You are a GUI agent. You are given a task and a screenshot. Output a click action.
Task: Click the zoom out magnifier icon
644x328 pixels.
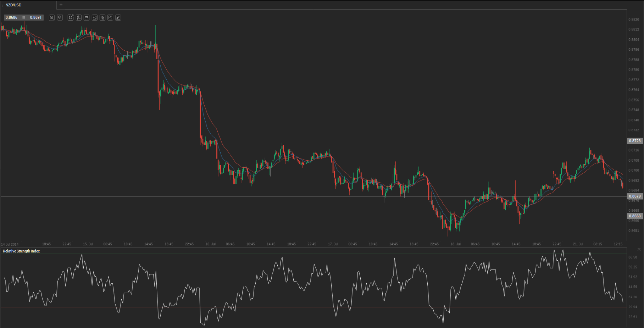[52, 18]
